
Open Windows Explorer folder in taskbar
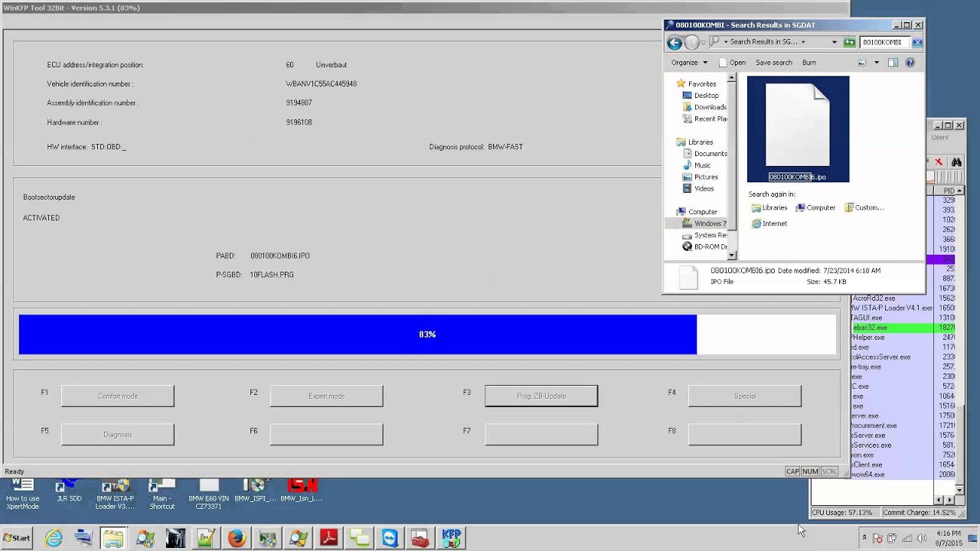[113, 539]
